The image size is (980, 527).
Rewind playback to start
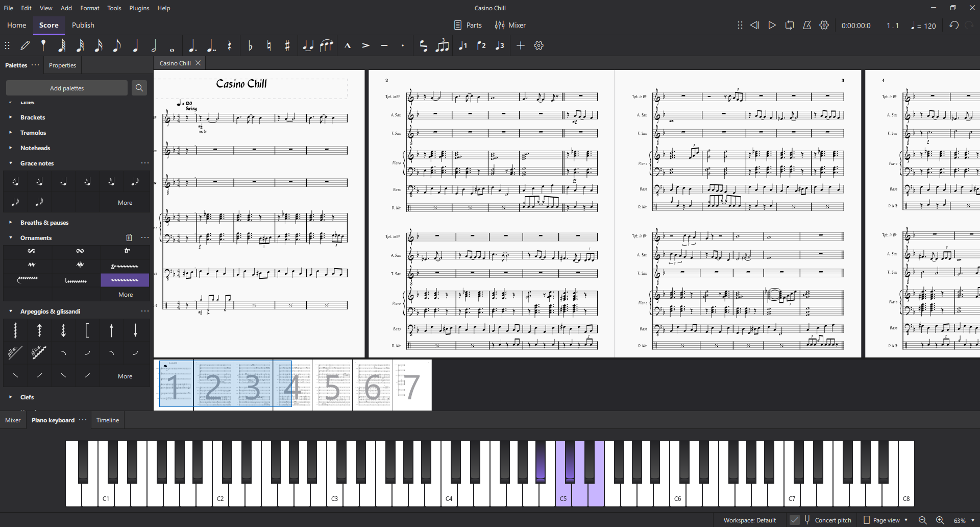[754, 25]
